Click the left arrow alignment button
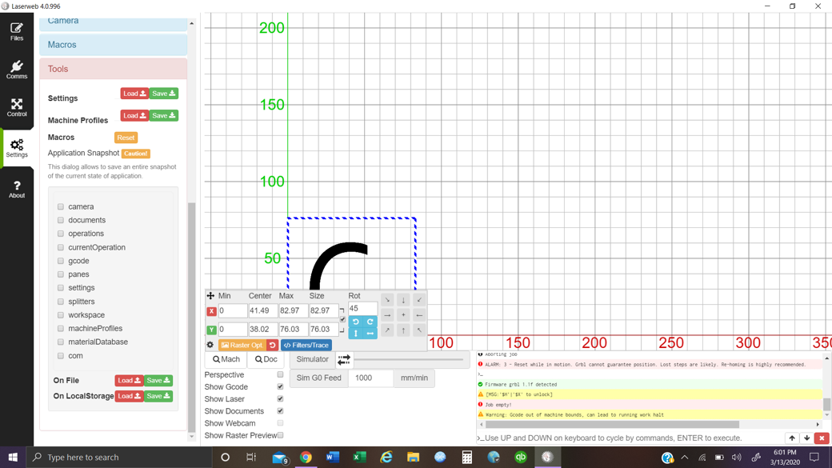The width and height of the screenshot is (832, 468). tap(419, 315)
